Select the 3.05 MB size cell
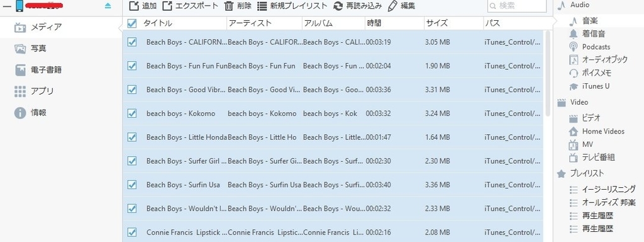Image resolution: width=644 pixels, height=242 pixels. click(x=438, y=42)
